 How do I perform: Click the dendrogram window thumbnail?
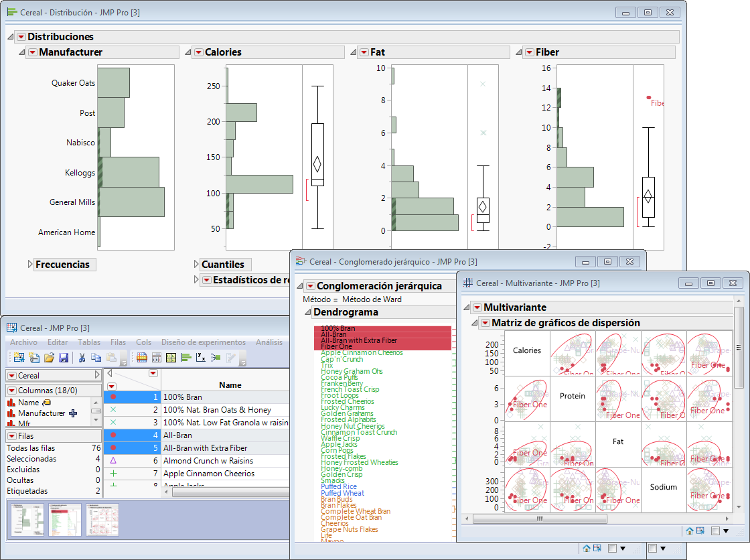point(64,520)
